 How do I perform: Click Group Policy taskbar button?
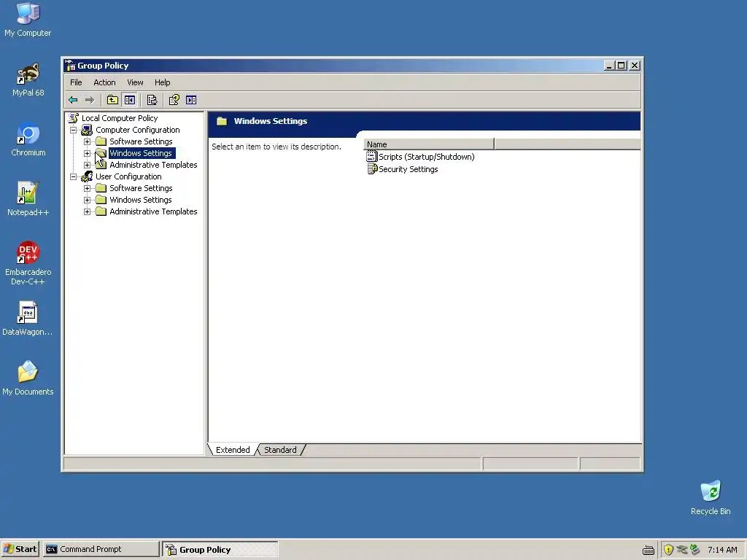220,549
